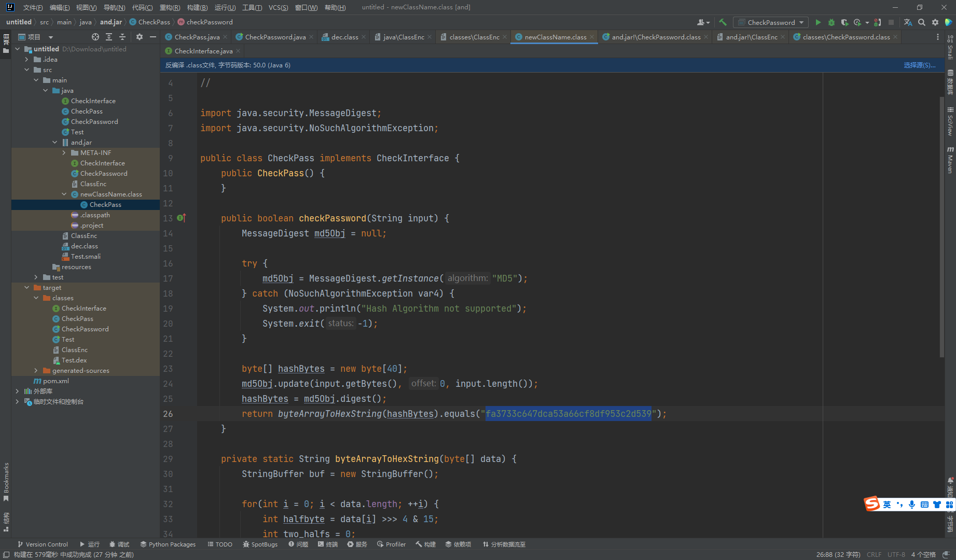This screenshot has width=956, height=560.
Task: Open the SciView side panel
Action: (x=950, y=121)
